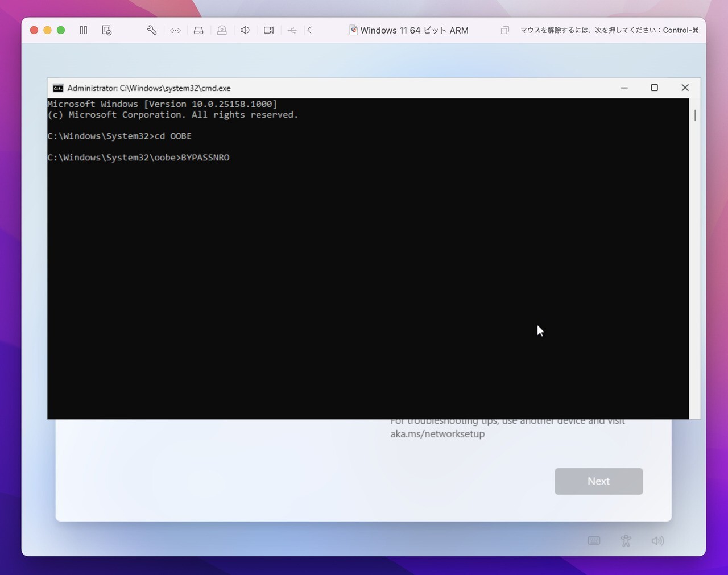This screenshot has height=575, width=728.
Task: Open the on-screen keyboard icon in setup
Action: (x=594, y=540)
